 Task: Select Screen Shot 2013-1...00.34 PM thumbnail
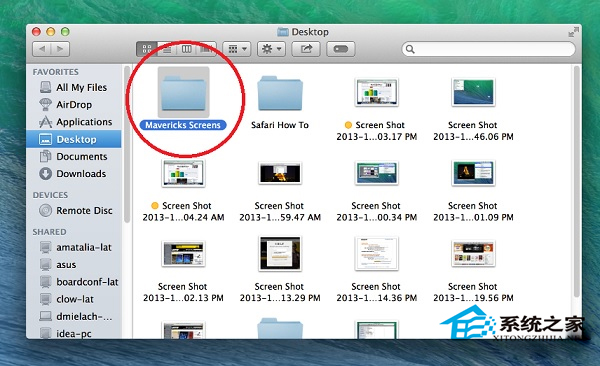pos(377,173)
